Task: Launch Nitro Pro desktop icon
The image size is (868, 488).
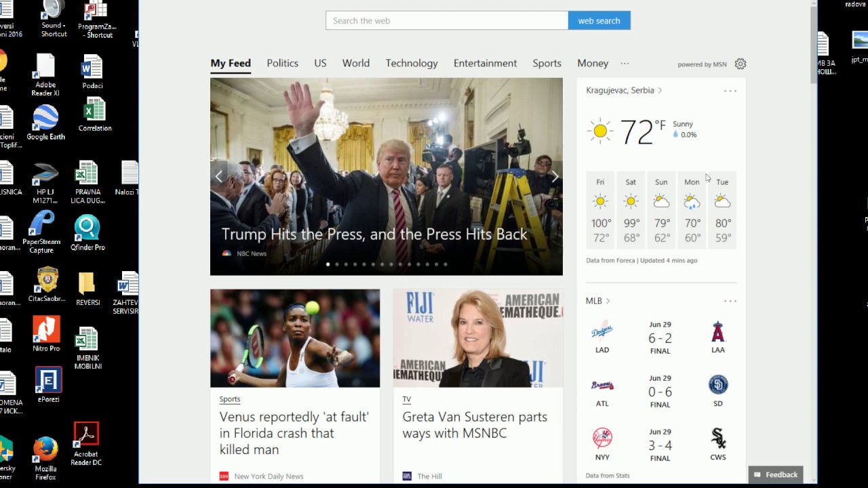Action: [x=46, y=334]
